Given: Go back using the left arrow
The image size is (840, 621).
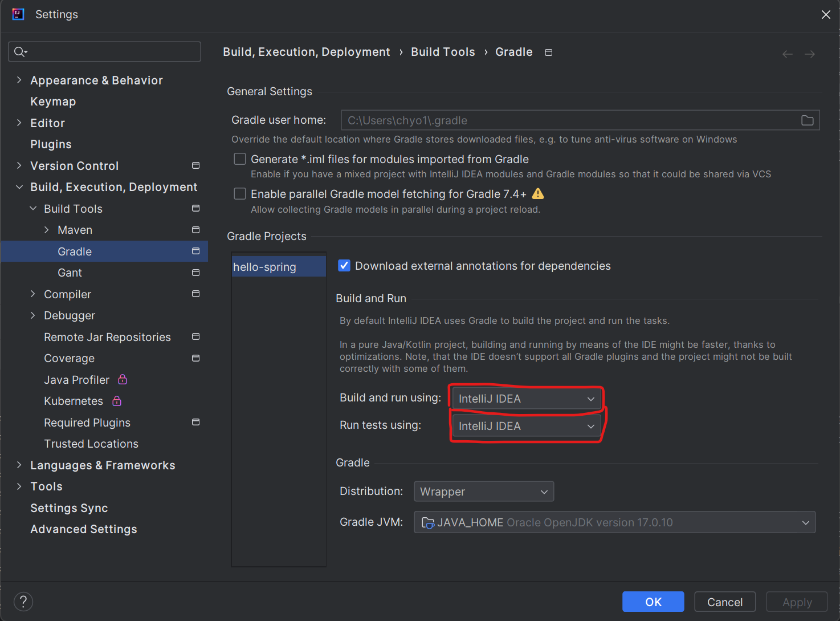Looking at the screenshot, I should [788, 54].
